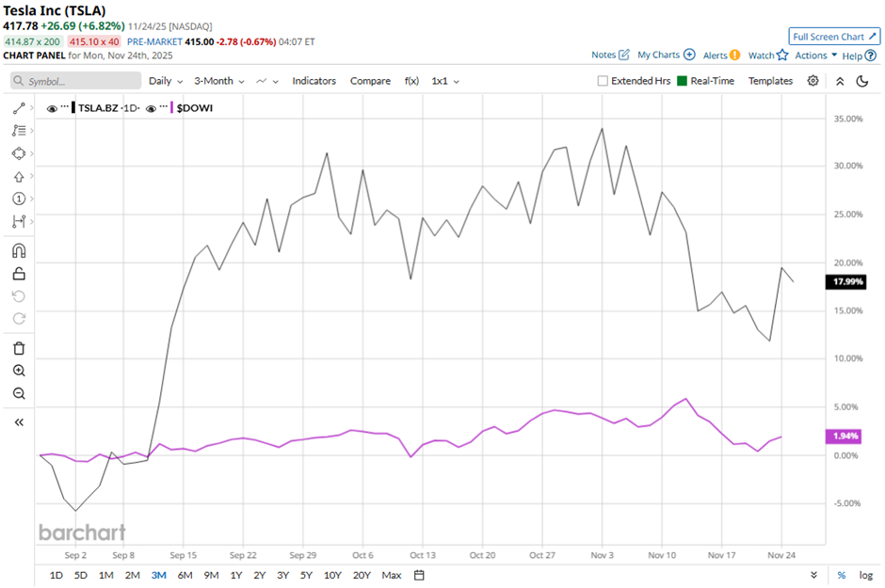The width and height of the screenshot is (885, 588).
Task: Open the numbered annotation tool
Action: [x=19, y=199]
